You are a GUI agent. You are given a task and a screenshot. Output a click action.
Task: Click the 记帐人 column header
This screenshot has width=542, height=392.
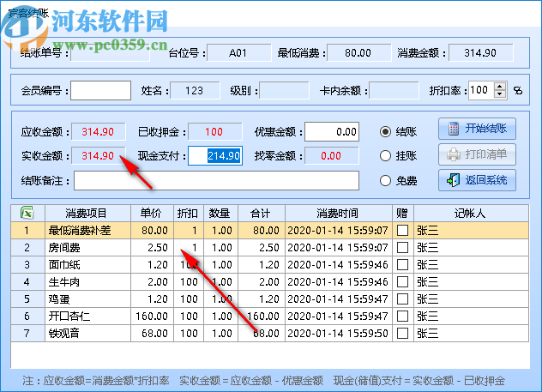pyautogui.click(x=471, y=214)
